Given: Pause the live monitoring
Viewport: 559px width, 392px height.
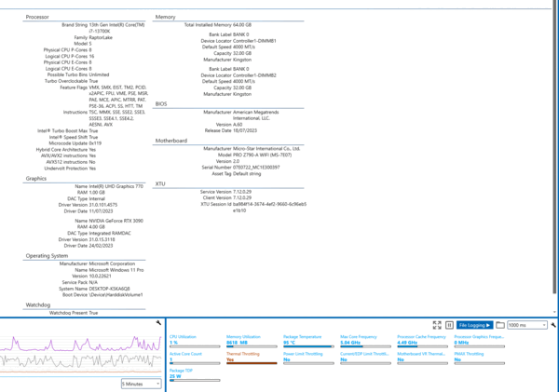Looking at the screenshot, I should 449,325.
